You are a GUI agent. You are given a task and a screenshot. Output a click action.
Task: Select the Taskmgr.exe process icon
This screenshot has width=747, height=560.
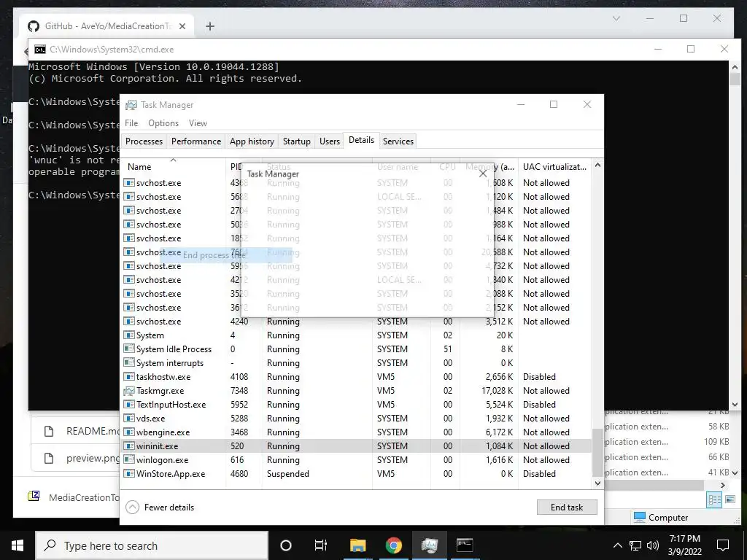[x=128, y=391]
